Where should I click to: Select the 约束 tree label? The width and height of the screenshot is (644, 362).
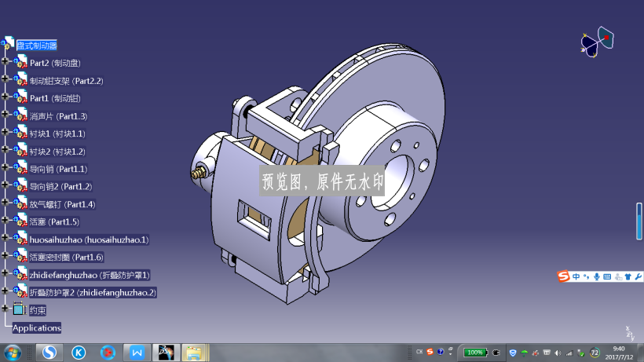38,310
